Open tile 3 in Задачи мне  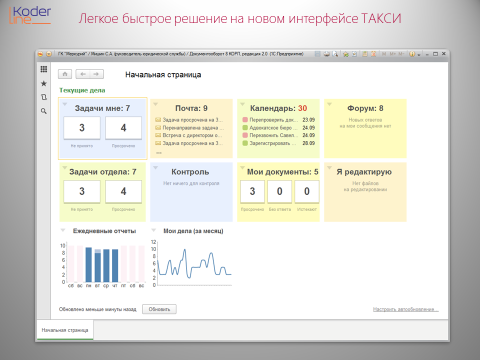tap(82, 128)
